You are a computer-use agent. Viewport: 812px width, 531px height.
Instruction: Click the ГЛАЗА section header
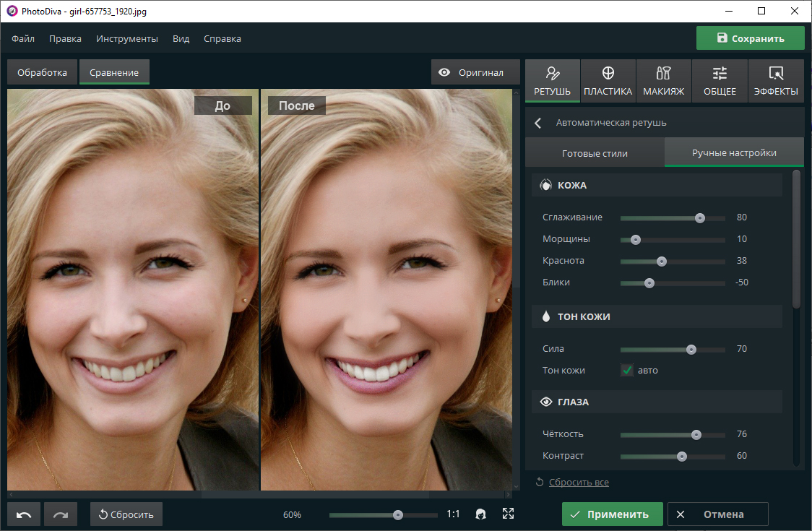(657, 402)
